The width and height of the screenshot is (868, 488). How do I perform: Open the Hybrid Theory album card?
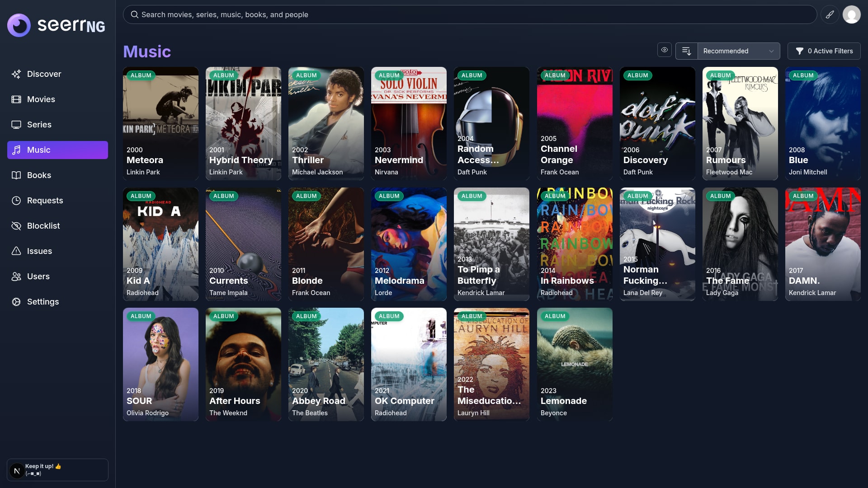pyautogui.click(x=243, y=124)
